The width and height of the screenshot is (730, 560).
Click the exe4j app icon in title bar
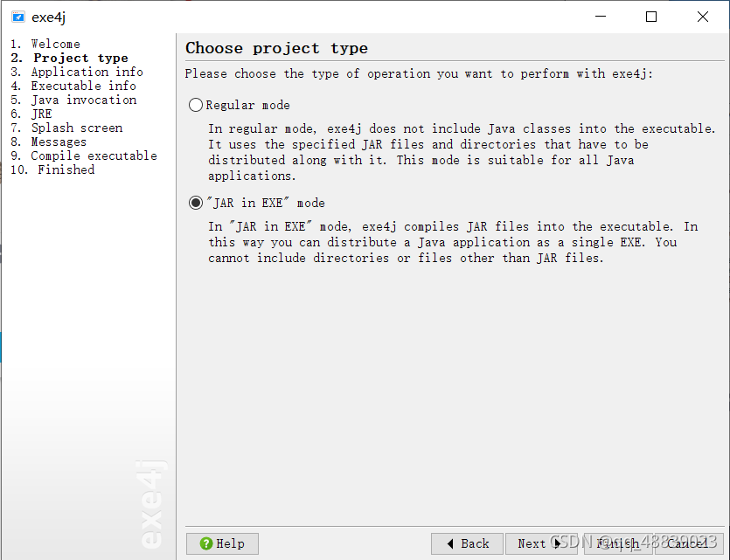17,17
